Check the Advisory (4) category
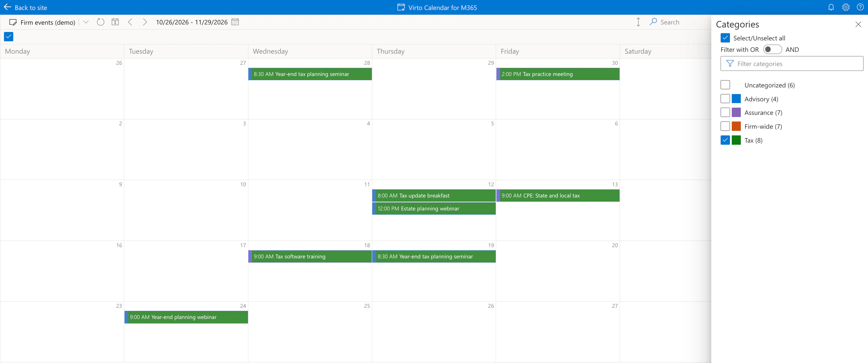The image size is (868, 363). 725,98
